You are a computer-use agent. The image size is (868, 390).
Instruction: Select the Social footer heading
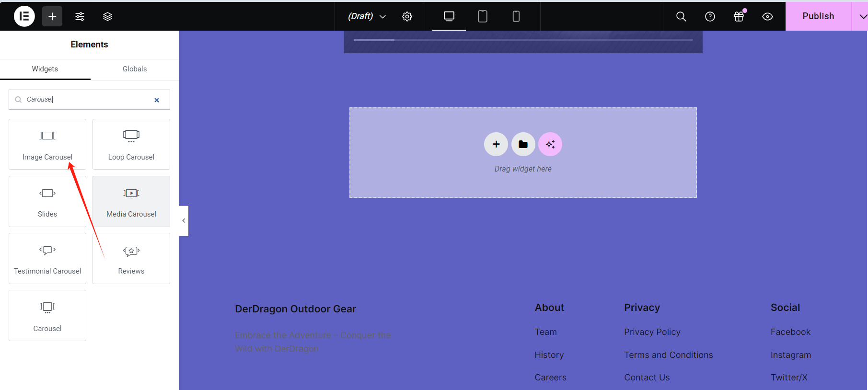coord(785,308)
